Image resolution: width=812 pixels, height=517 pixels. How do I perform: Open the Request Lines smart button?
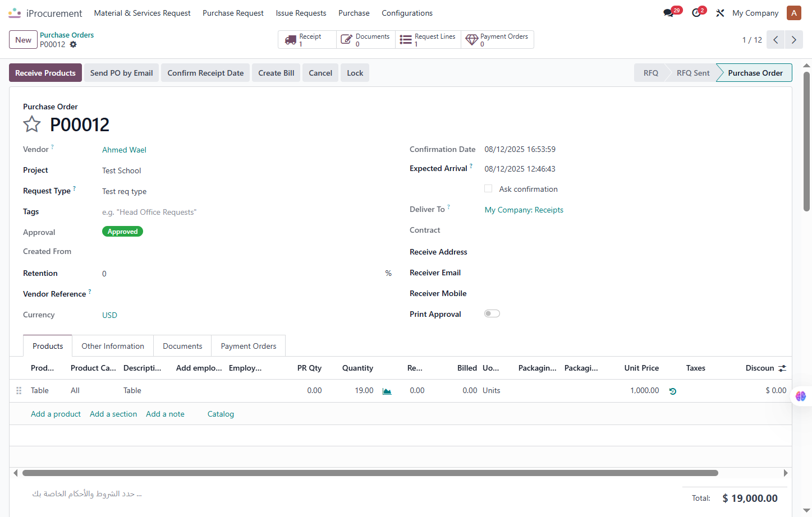click(428, 40)
